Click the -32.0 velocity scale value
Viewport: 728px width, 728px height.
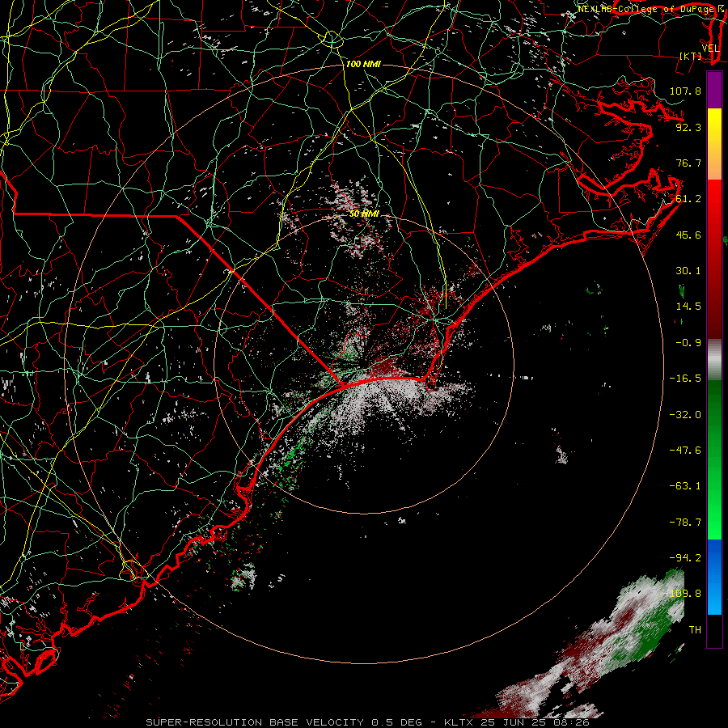click(685, 415)
